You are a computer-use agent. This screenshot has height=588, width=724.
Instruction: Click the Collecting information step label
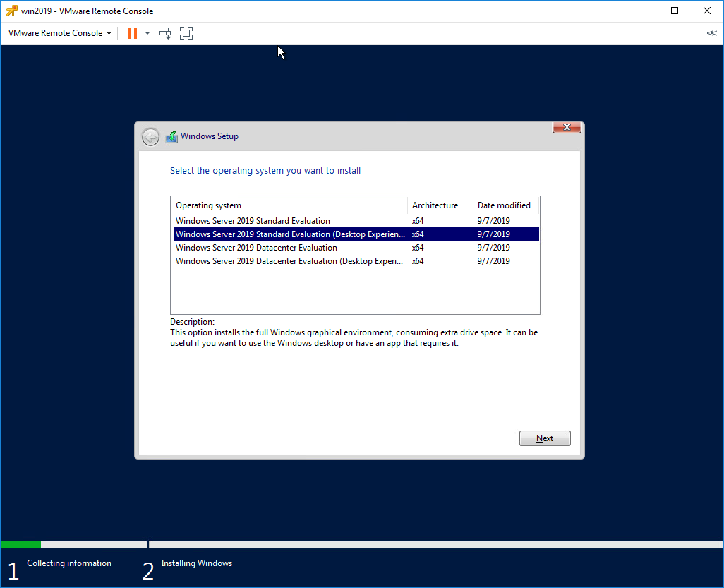click(x=68, y=563)
